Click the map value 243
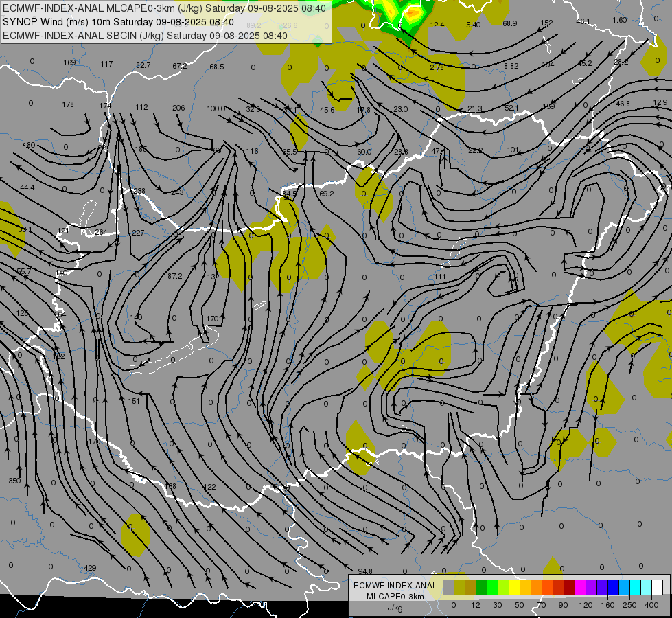The image size is (672, 618). [x=177, y=192]
